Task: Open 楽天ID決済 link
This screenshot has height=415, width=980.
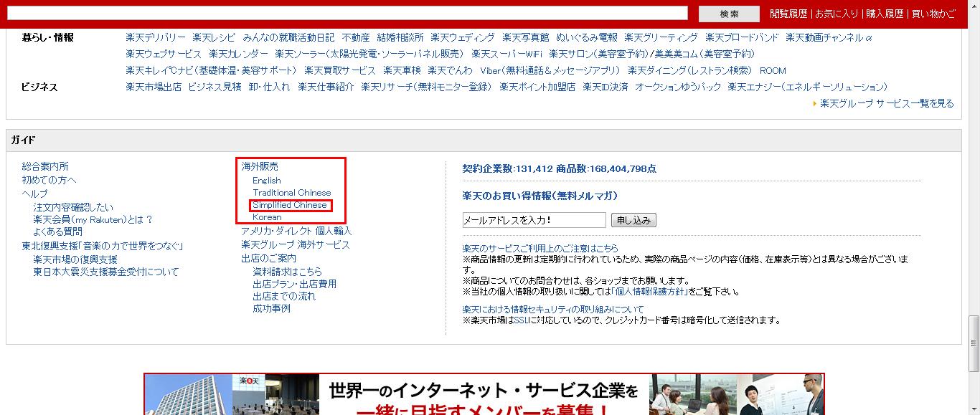Action: tap(605, 87)
